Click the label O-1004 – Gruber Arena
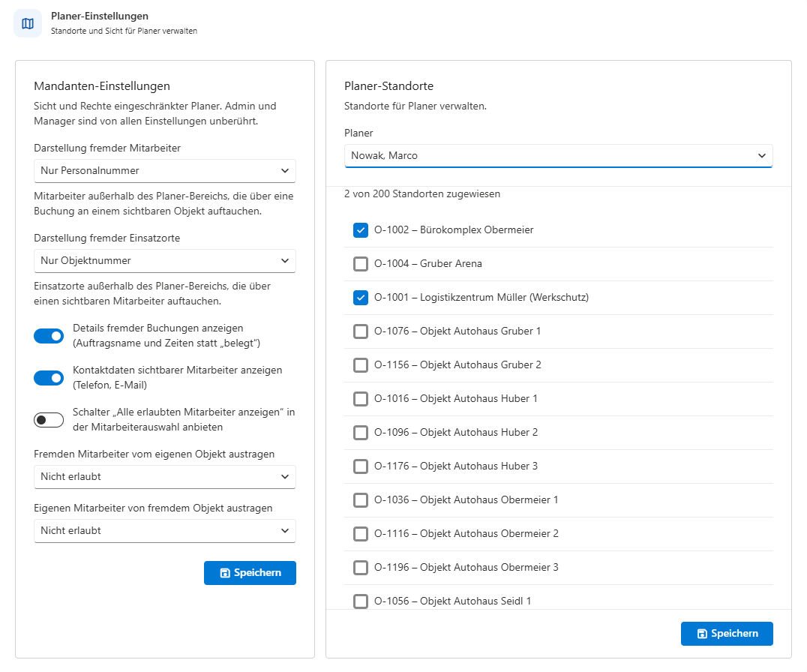This screenshot has height=672, width=807. pos(428,263)
